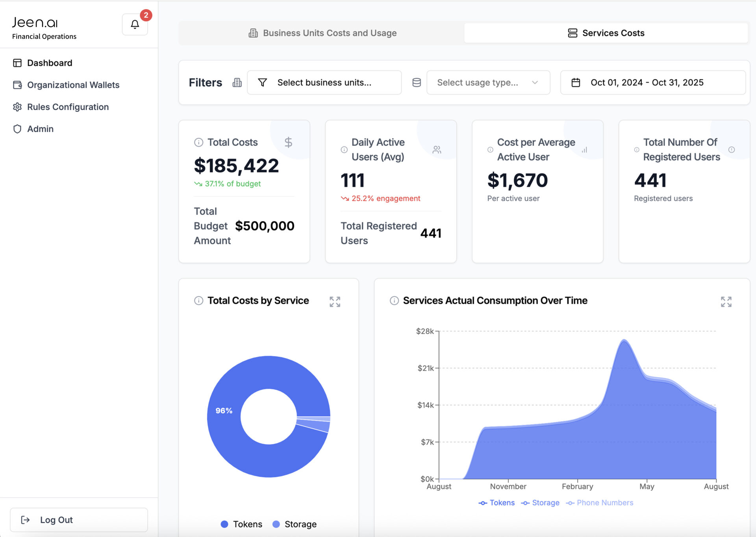
Task: Expand Services Actual Consumption chart fullscreen
Action: (x=726, y=302)
